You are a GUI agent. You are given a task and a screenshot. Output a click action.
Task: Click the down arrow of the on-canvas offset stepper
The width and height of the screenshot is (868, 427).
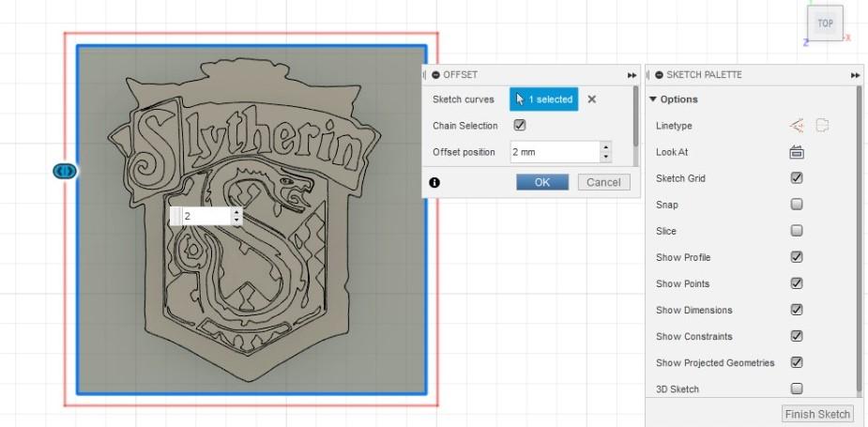click(x=237, y=221)
